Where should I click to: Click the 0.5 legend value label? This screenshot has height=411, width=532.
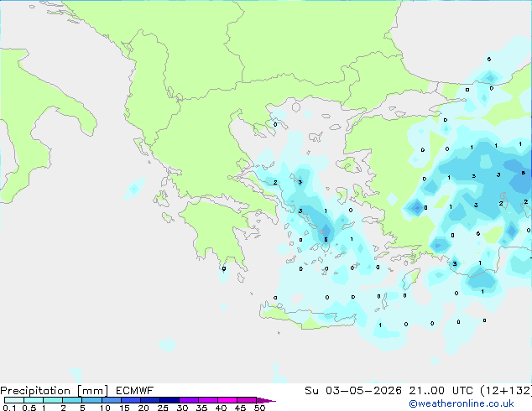click(29, 408)
